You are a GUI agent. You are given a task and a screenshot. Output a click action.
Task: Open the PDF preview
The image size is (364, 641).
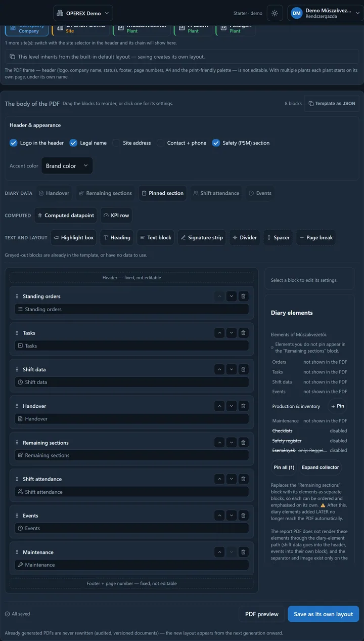(262, 614)
